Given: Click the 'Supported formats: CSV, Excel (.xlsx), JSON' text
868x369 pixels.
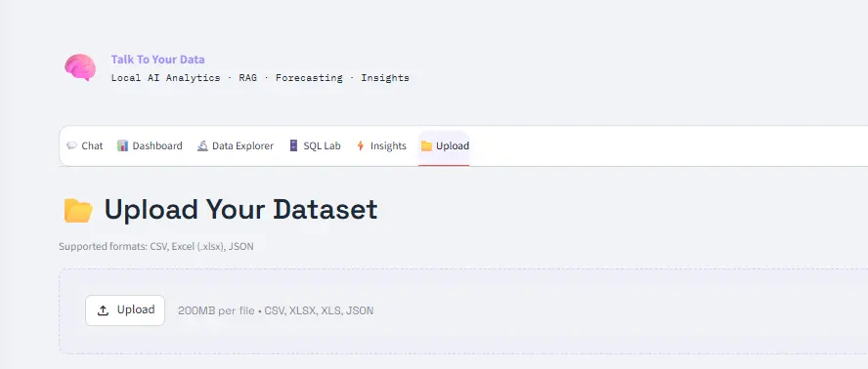Looking at the screenshot, I should [x=156, y=246].
